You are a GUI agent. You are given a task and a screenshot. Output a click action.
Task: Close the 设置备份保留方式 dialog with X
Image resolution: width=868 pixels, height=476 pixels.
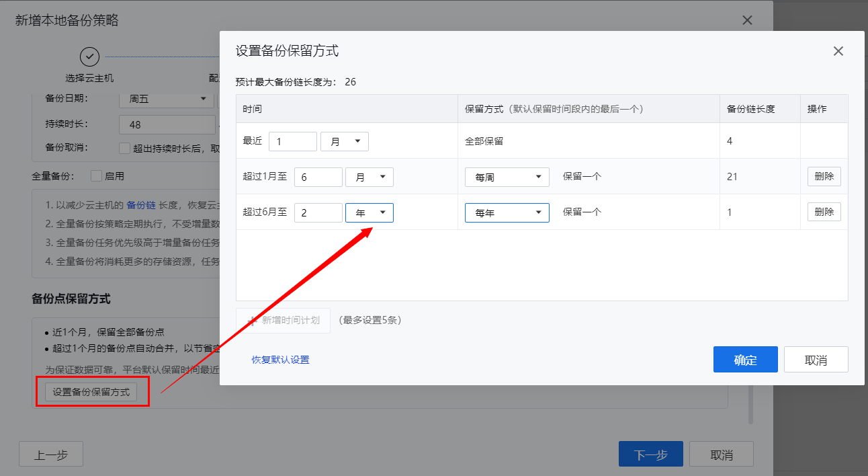[x=838, y=51]
